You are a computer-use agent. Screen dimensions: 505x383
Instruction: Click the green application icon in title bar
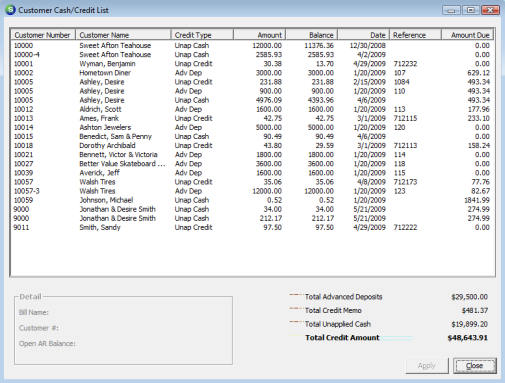(x=11, y=10)
